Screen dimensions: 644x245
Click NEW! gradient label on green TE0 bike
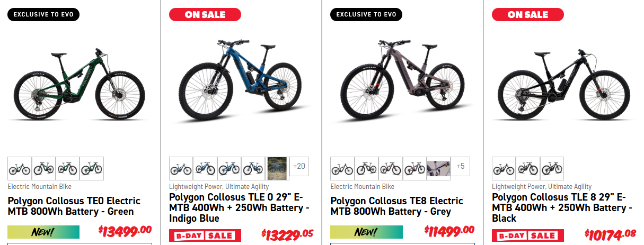[x=43, y=232]
